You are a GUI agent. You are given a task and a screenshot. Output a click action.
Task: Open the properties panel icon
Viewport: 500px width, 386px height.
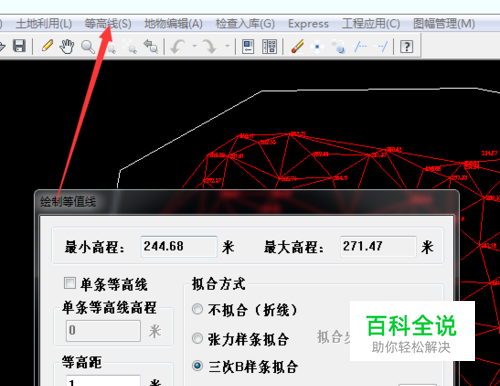(248, 46)
